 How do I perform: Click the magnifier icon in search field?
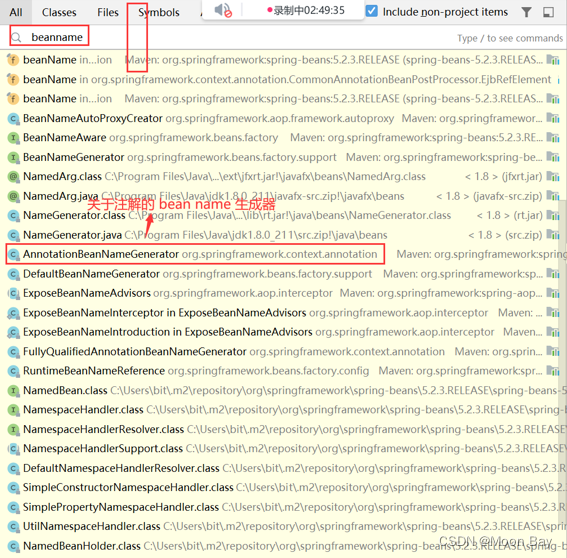click(x=16, y=37)
